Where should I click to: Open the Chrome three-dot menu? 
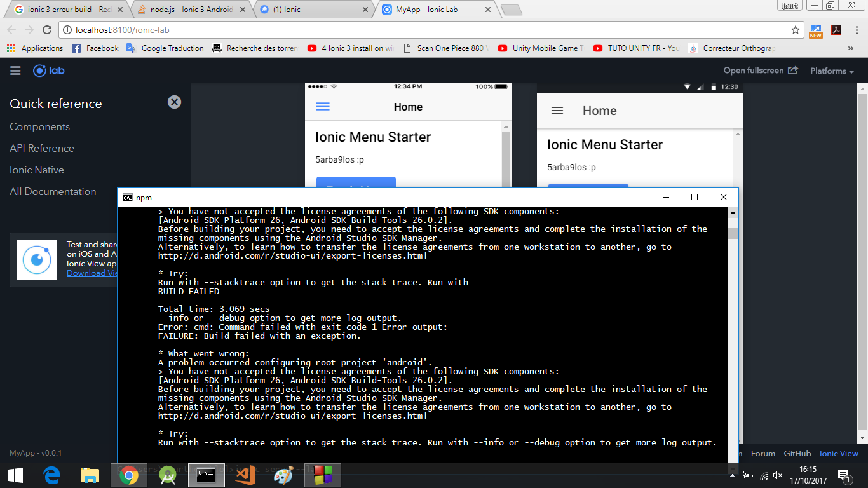point(856,30)
